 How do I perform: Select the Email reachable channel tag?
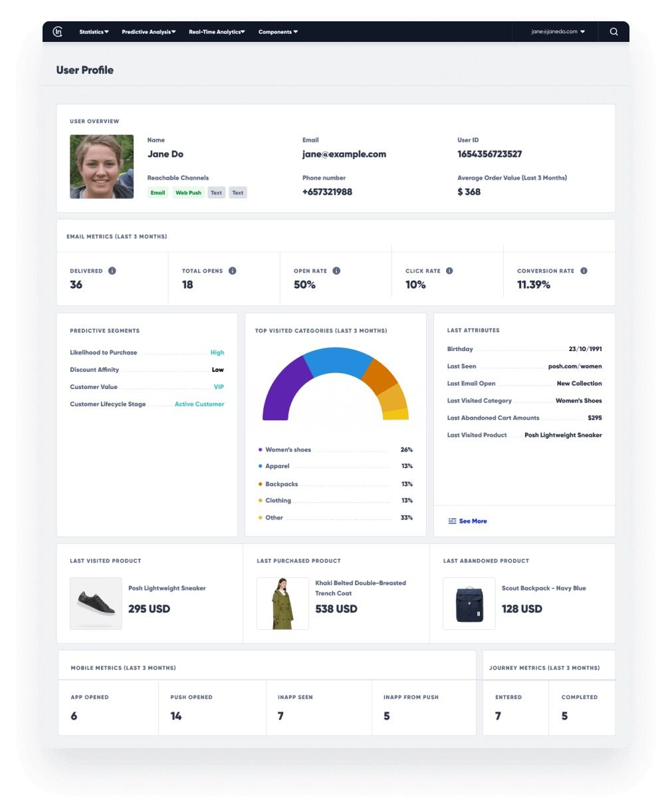point(158,193)
